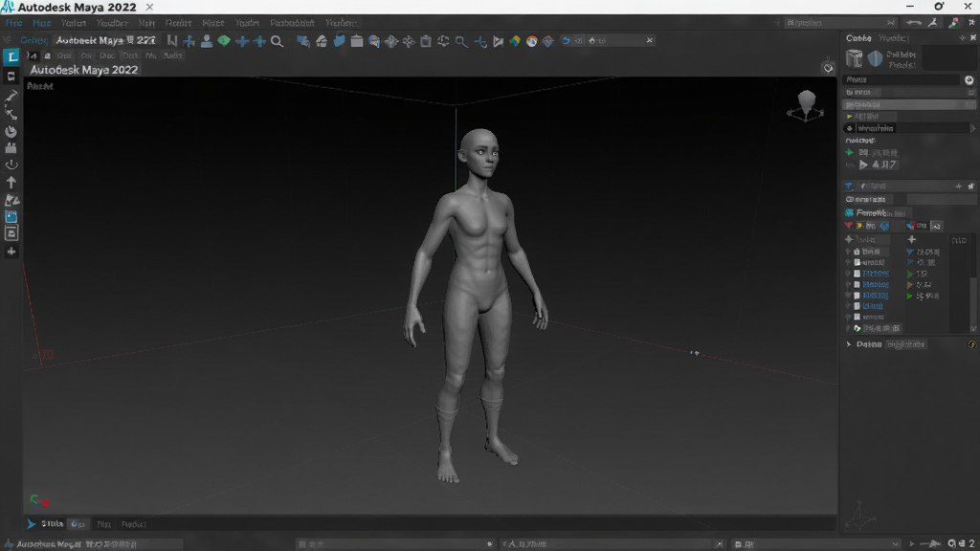980x551 pixels.
Task: Toggle the round button beside the right panel's Fiwie field
Action: click(969, 80)
